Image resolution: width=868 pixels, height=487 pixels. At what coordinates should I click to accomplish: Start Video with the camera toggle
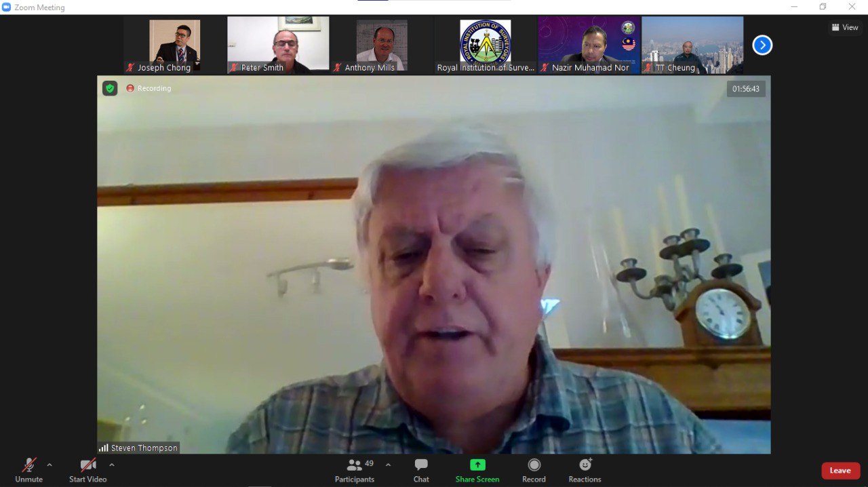pyautogui.click(x=87, y=465)
